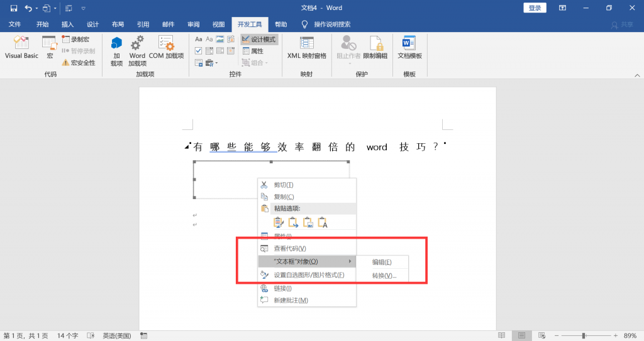Switch to 审阅 tab
The height and width of the screenshot is (341, 644).
coord(194,24)
